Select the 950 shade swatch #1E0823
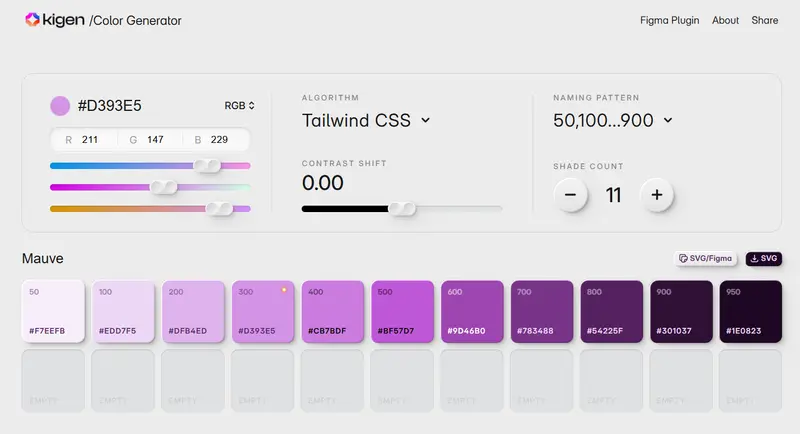This screenshot has width=800, height=434. pyautogui.click(x=750, y=312)
